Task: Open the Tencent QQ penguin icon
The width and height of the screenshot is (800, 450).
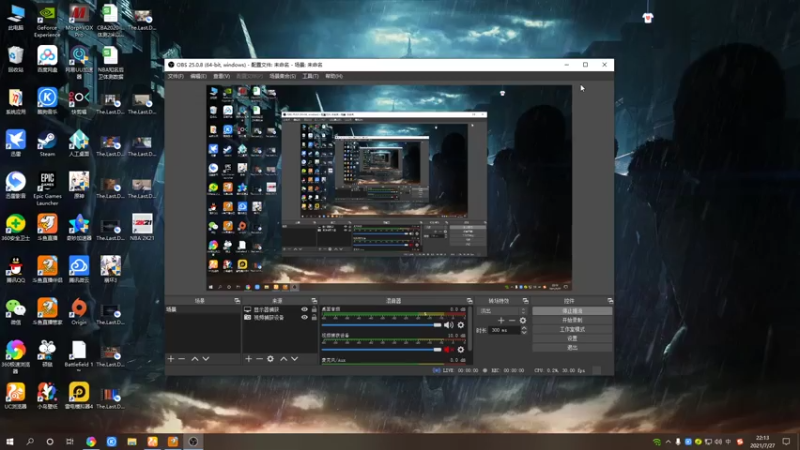Action: click(16, 269)
